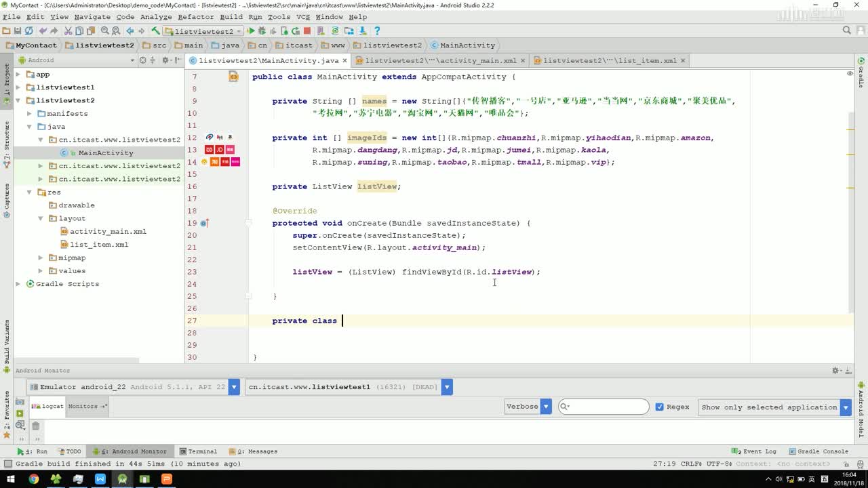Click Android Monitor settings gear icon

pyautogui.click(x=836, y=371)
